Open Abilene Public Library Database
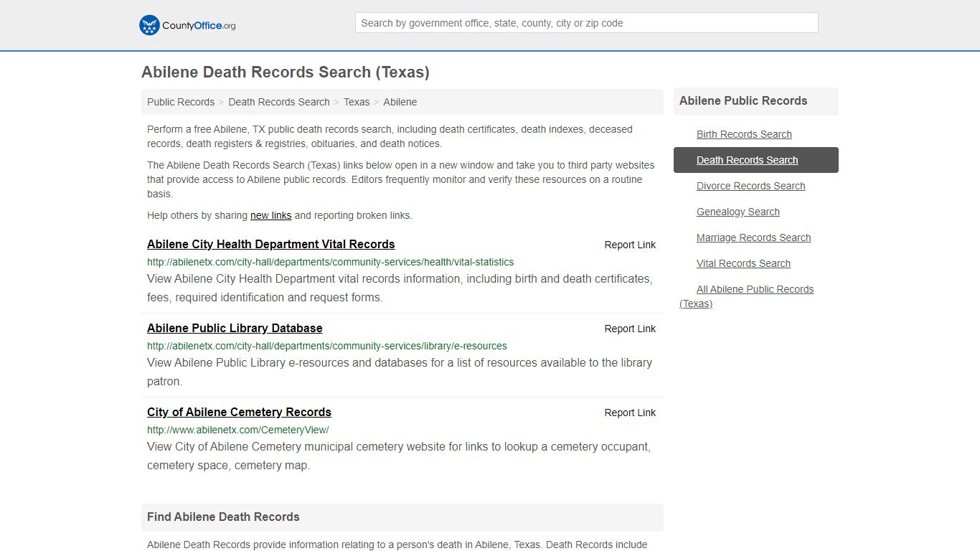The height and width of the screenshot is (551, 980). (x=235, y=328)
